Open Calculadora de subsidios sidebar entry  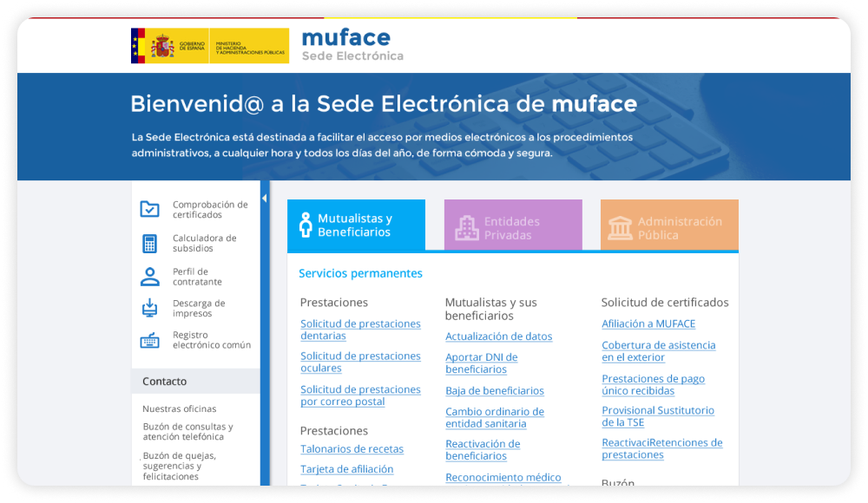pyautogui.click(x=188, y=244)
